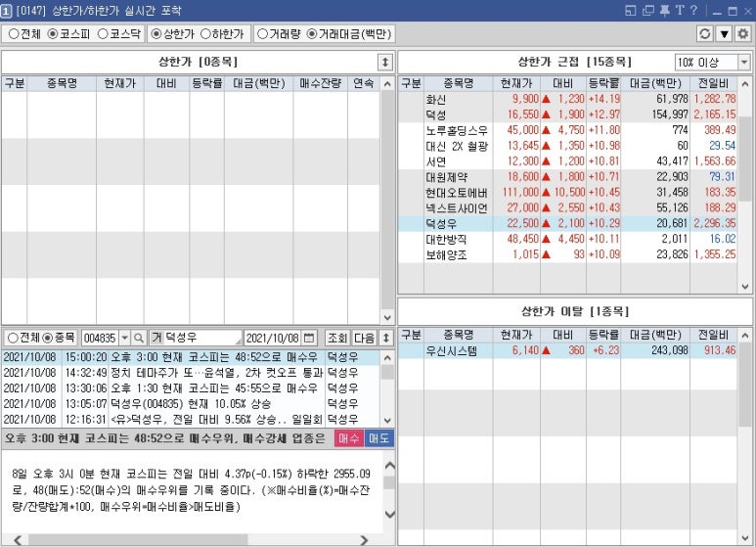The image size is (756, 547).
Task: Select the 현대오토에버 row
Action: (x=568, y=192)
